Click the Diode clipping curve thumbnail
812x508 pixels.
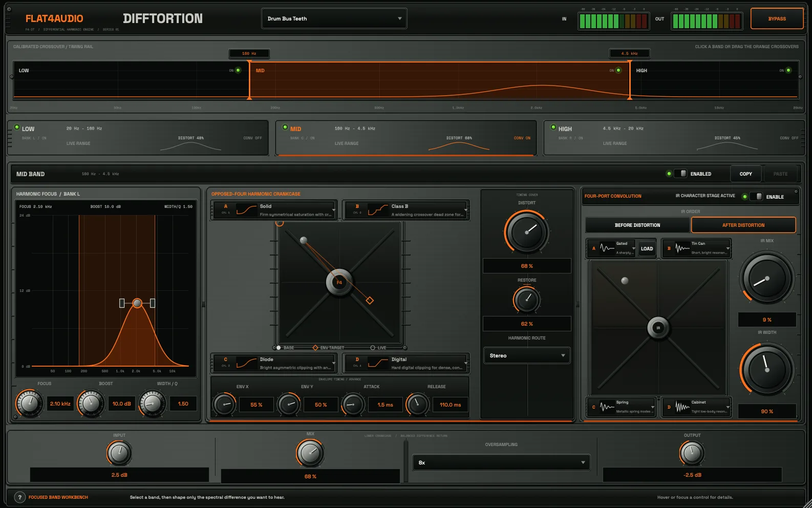click(246, 363)
